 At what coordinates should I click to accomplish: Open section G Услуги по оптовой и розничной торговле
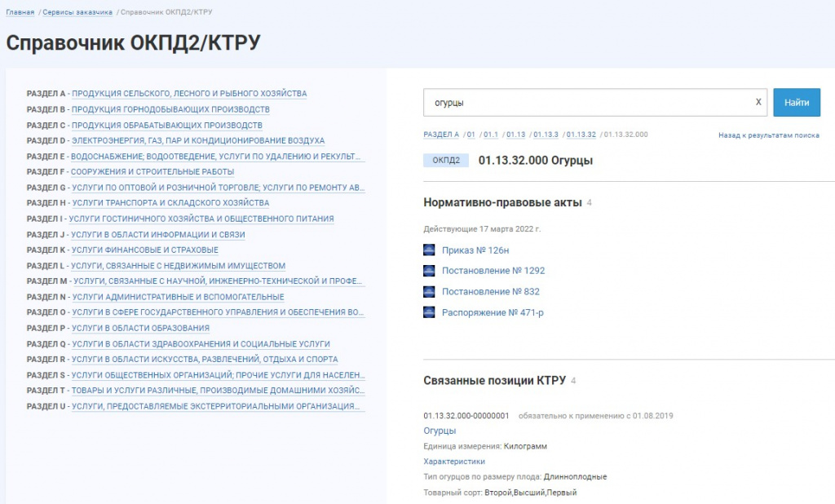tap(219, 188)
